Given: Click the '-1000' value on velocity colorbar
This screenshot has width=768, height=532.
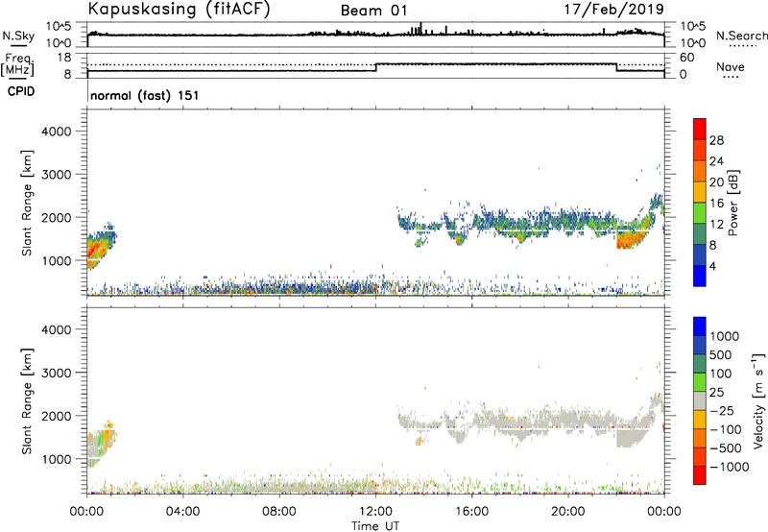Looking at the screenshot, I should click(729, 467).
